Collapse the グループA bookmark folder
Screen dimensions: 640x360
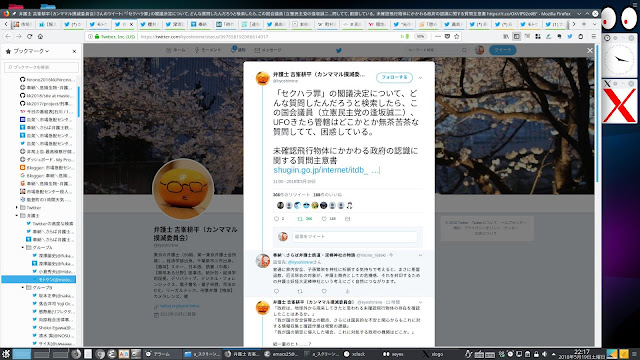point(23,247)
